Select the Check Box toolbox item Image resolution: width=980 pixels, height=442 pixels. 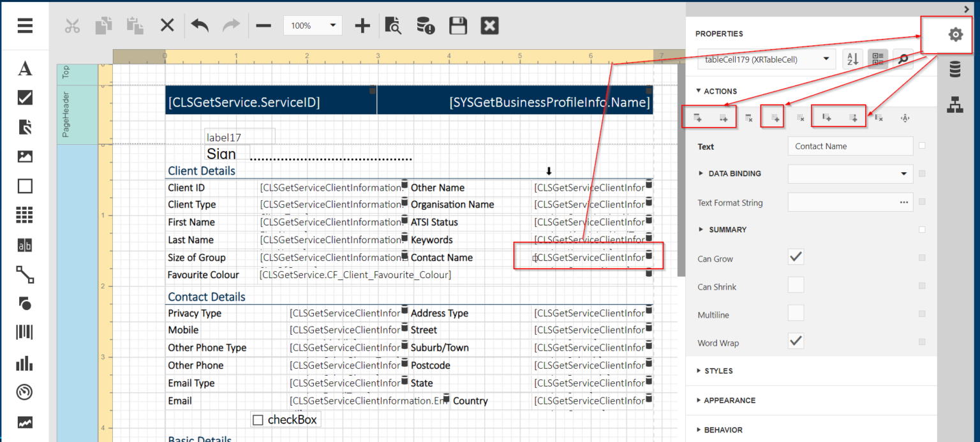pos(24,97)
